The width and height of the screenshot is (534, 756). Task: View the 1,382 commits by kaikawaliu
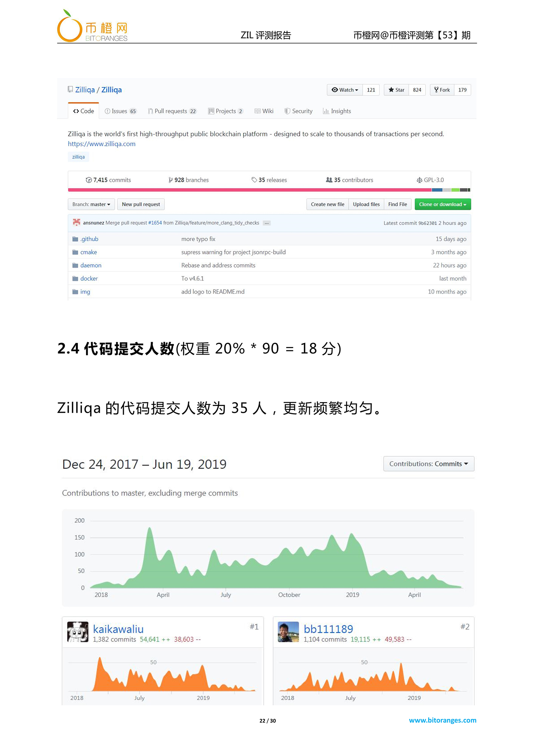coord(114,640)
